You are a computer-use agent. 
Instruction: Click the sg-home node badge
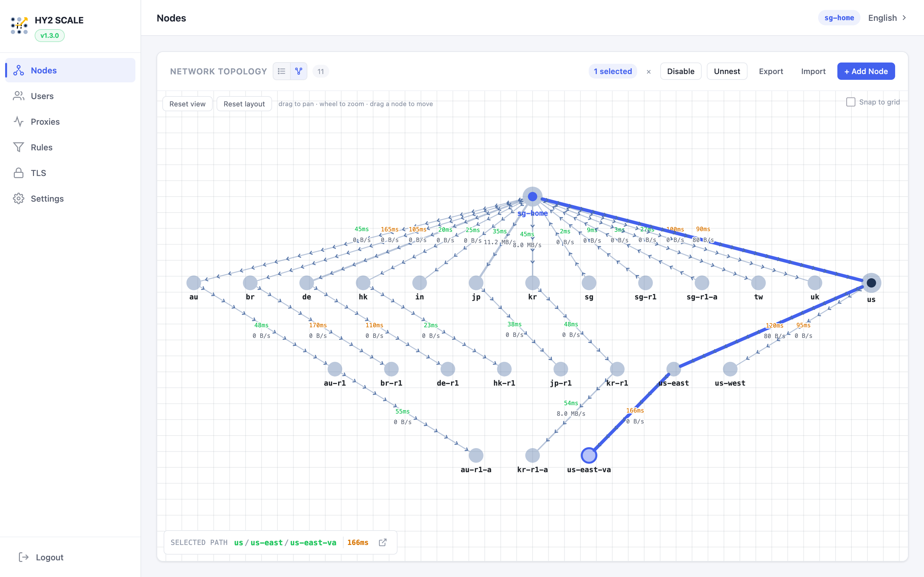839,18
